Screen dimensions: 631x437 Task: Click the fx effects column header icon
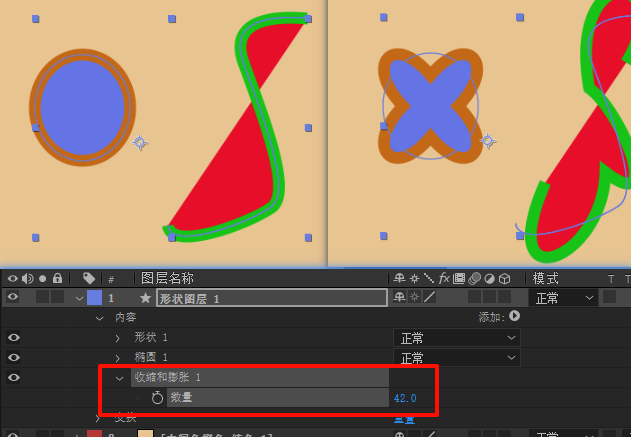pos(444,278)
